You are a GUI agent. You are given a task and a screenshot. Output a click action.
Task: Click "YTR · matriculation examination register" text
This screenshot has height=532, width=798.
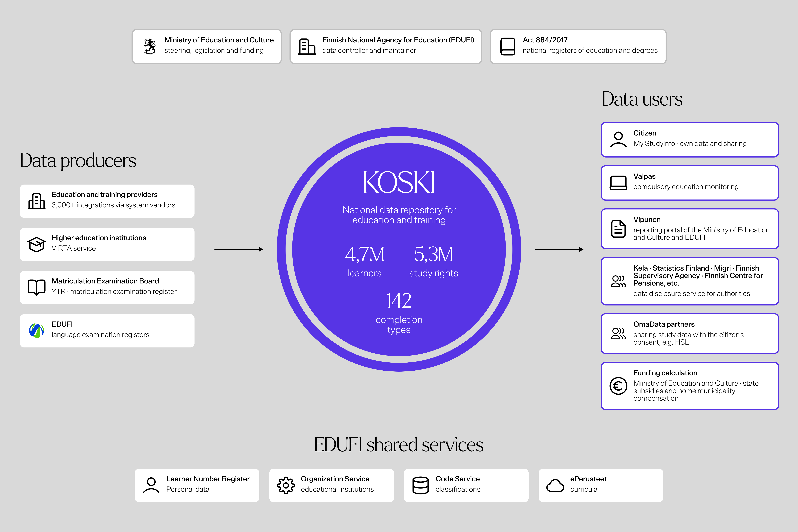(x=114, y=291)
